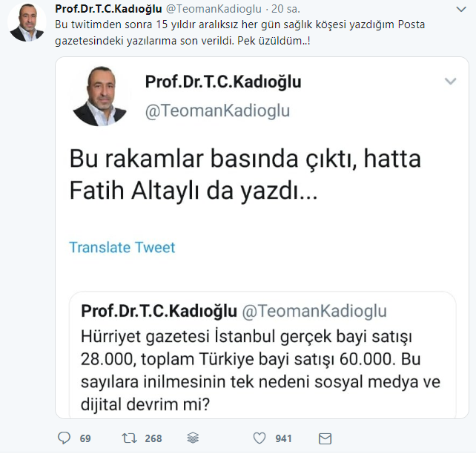Viewport: 476px width, 454px height.
Task: Click Prof.Dr.T.C.Kadıoğlu name in quoted tweet header
Action: (x=223, y=82)
